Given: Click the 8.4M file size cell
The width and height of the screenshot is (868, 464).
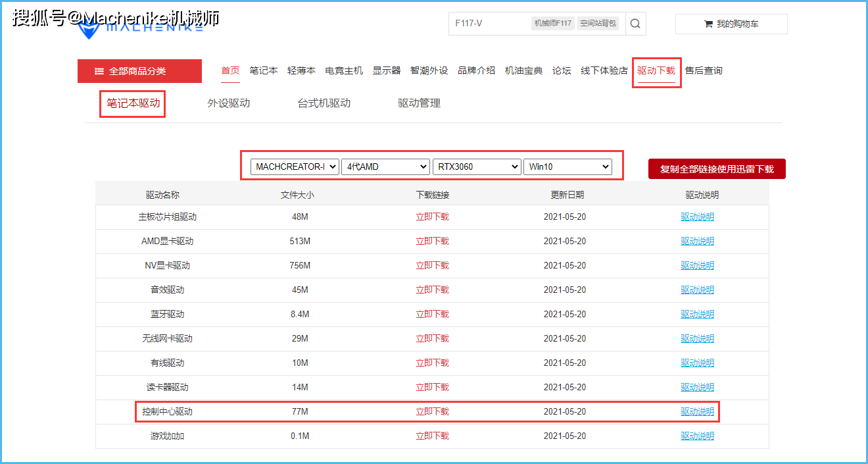Looking at the screenshot, I should (x=300, y=314).
